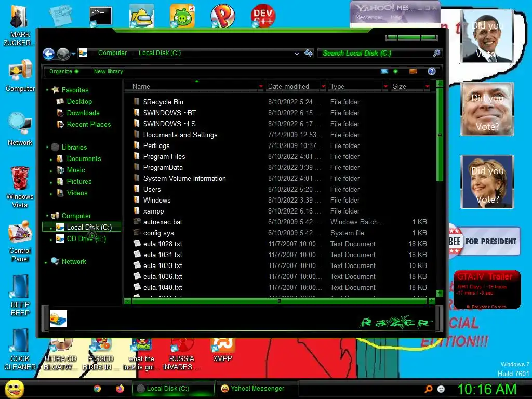532x399 pixels.
Task: Open the Date modified column filter arrow
Action: click(x=323, y=87)
